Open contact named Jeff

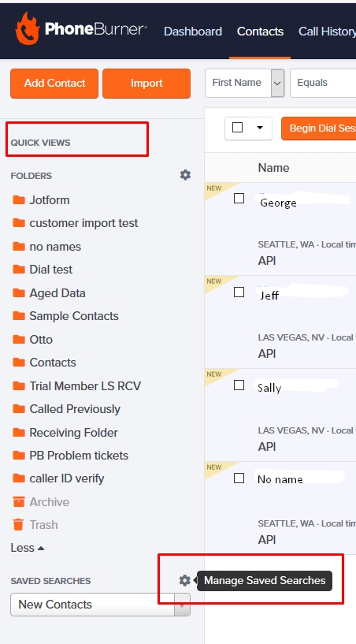(269, 296)
